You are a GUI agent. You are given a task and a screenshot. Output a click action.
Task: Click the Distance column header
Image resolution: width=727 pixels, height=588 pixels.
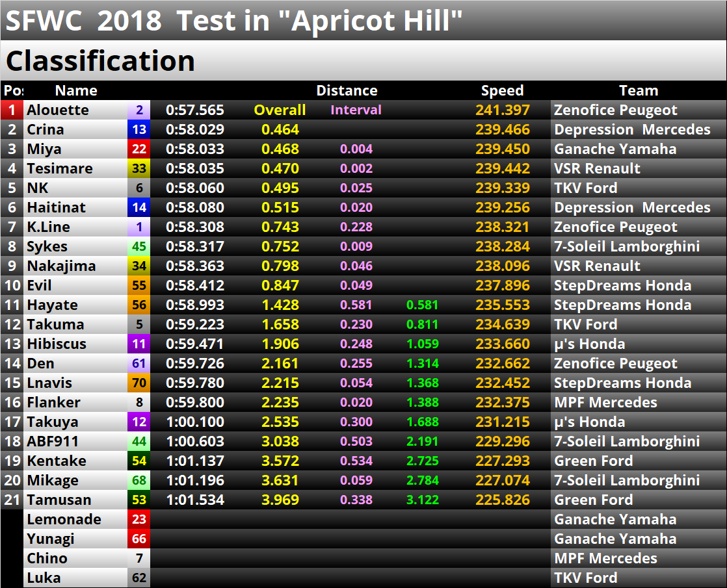347,90
